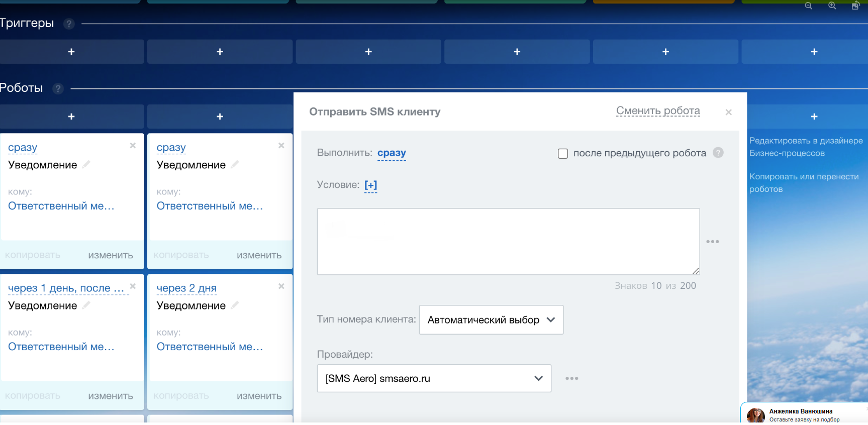This screenshot has width=868, height=425.
Task: Add a robot in the second stage column
Action: coord(220,117)
